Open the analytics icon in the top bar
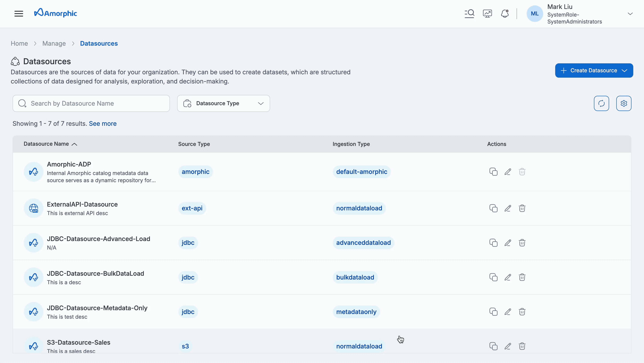This screenshot has width=644, height=363. click(487, 13)
